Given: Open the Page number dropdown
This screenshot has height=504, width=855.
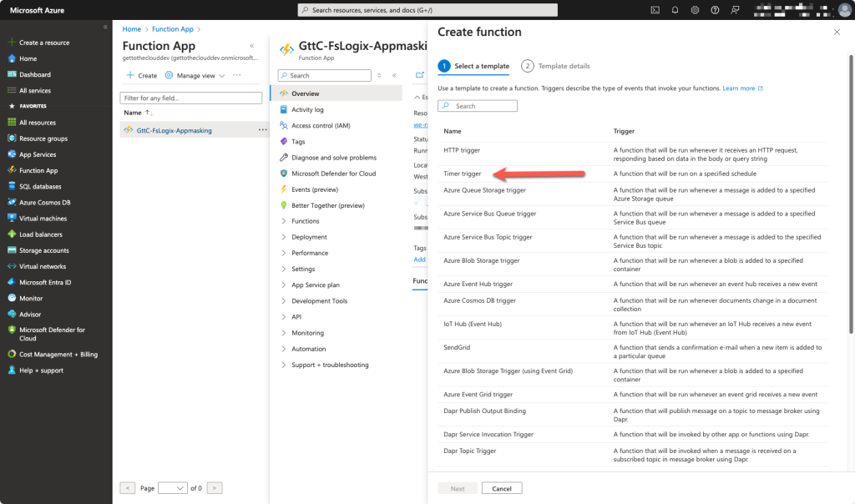Looking at the screenshot, I should tap(172, 488).
